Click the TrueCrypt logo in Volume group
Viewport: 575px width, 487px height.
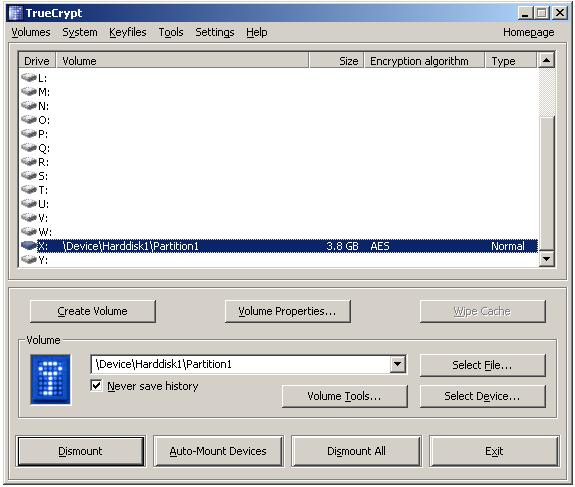(51, 379)
